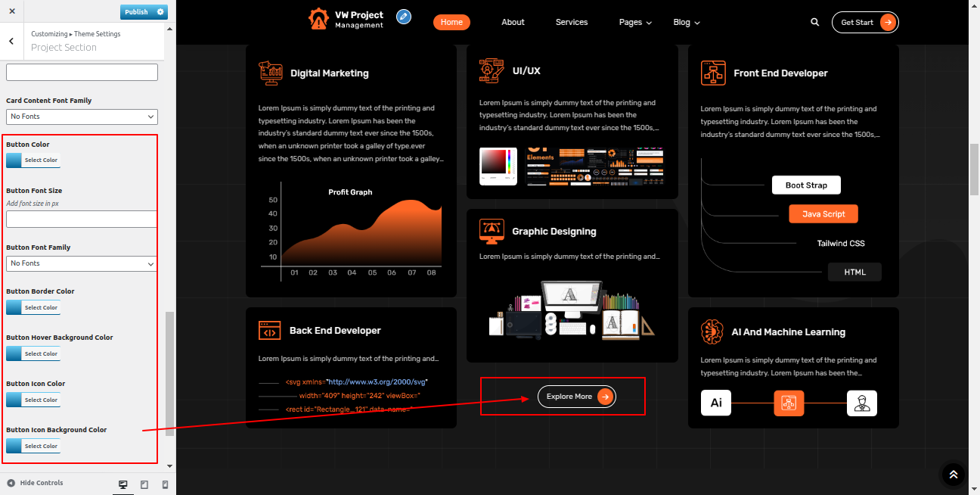The width and height of the screenshot is (980, 495).
Task: Go back using the left chevron arrow
Action: click(x=11, y=42)
